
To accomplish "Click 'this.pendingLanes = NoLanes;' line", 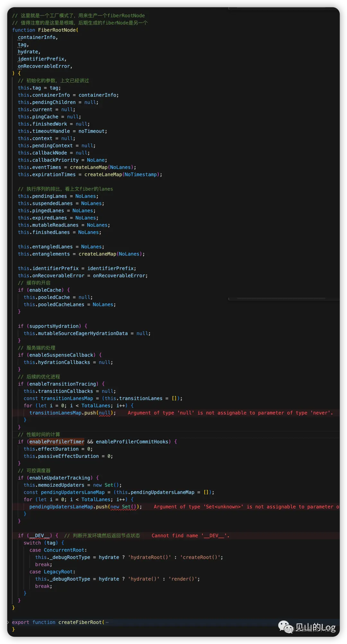I will (58, 196).
